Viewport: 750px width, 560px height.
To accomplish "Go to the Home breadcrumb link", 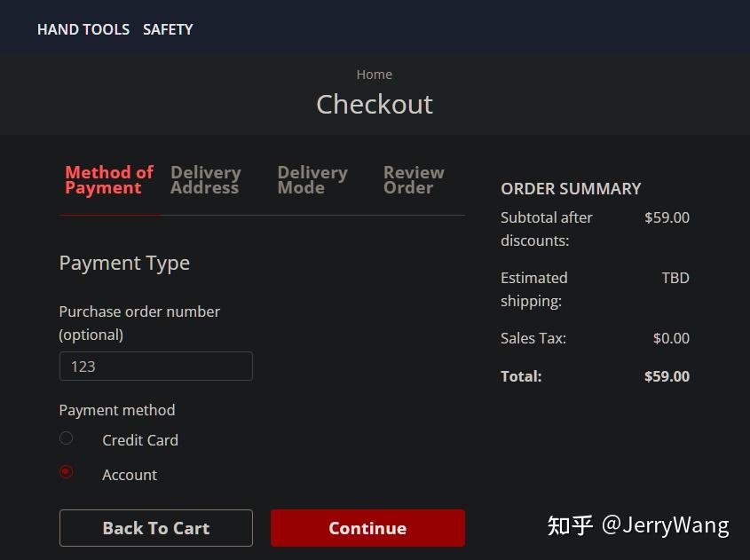I will (x=375, y=75).
